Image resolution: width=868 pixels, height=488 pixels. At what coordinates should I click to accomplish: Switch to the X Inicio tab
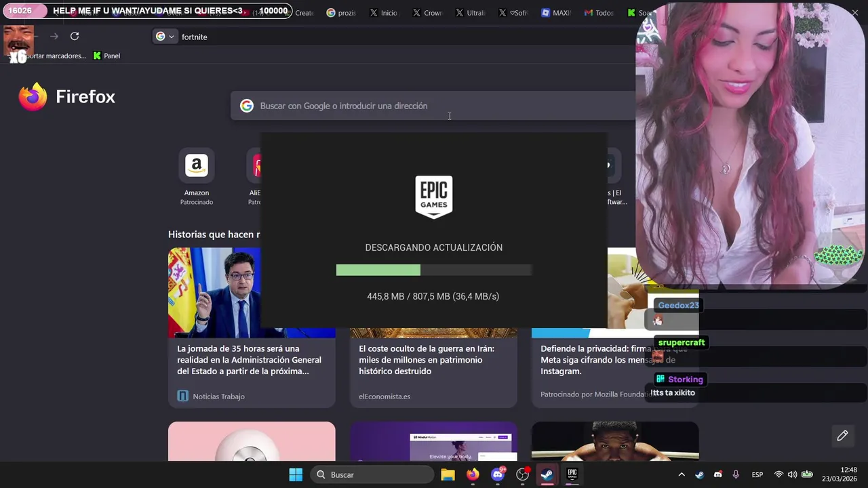(384, 13)
